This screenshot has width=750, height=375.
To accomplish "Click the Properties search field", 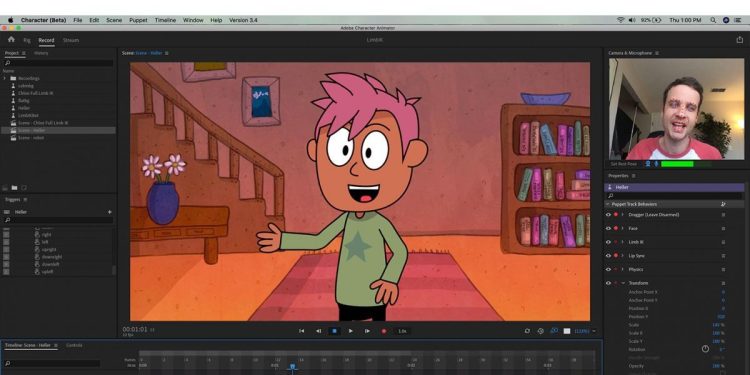I will pos(674,196).
